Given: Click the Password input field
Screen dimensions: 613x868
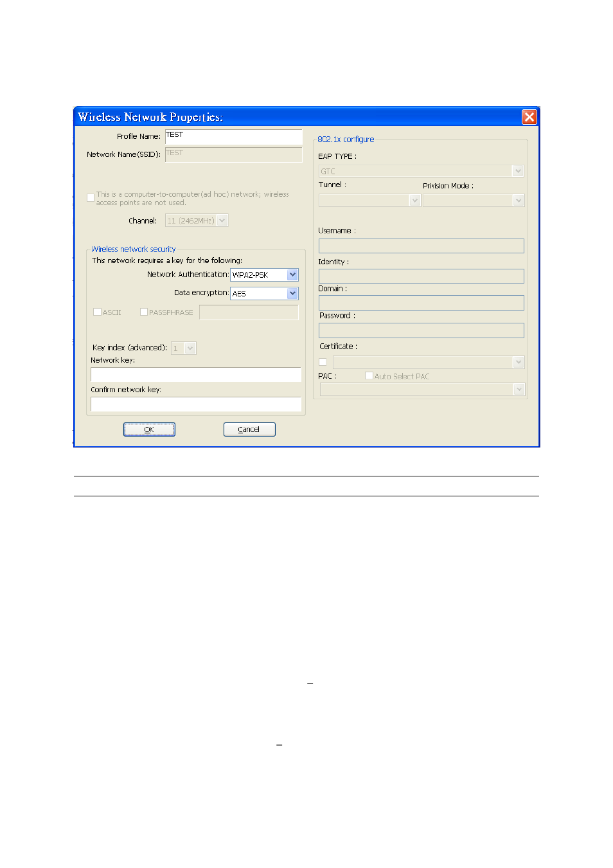Looking at the screenshot, I should click(422, 330).
